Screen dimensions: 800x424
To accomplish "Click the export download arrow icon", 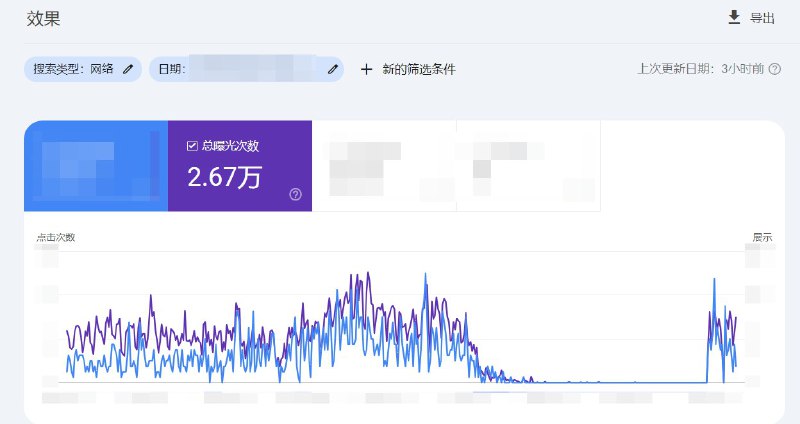I will click(x=734, y=17).
